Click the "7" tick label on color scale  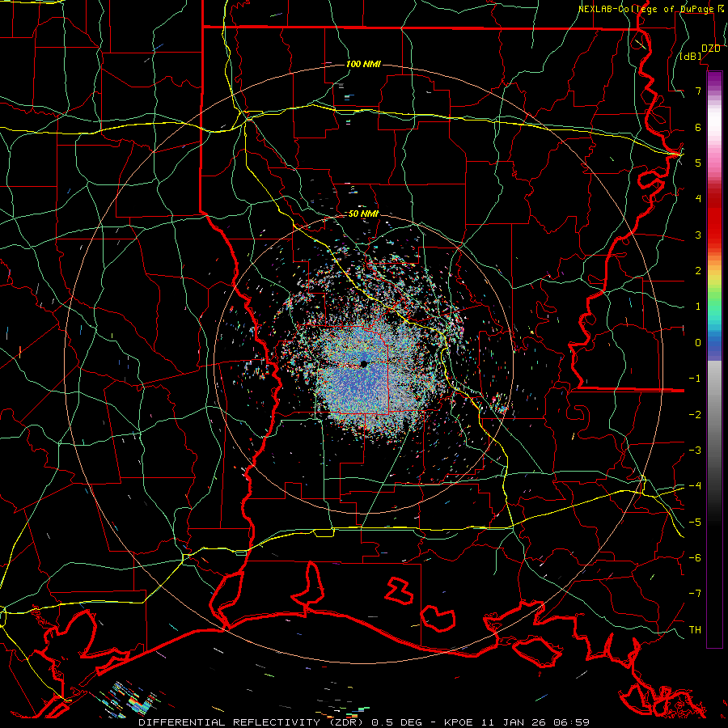698,91
